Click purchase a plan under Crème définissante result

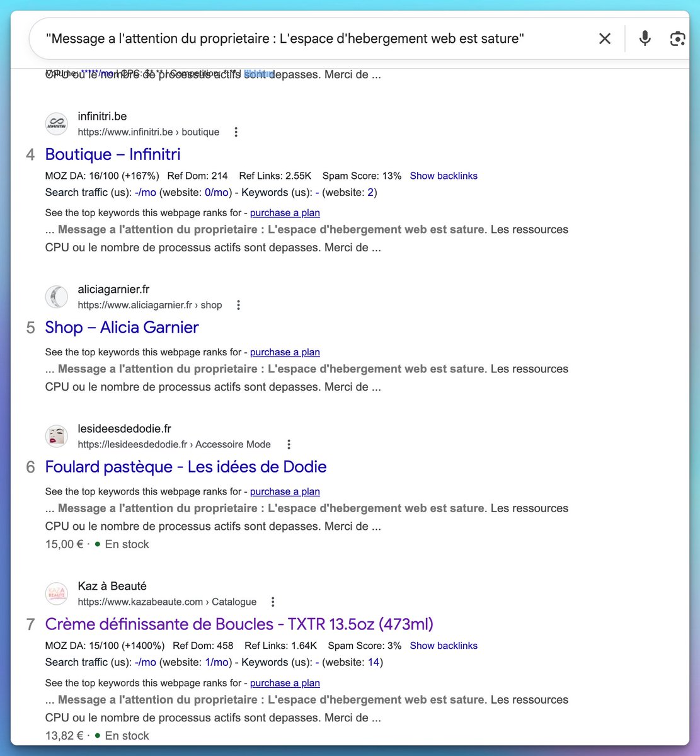(x=285, y=683)
